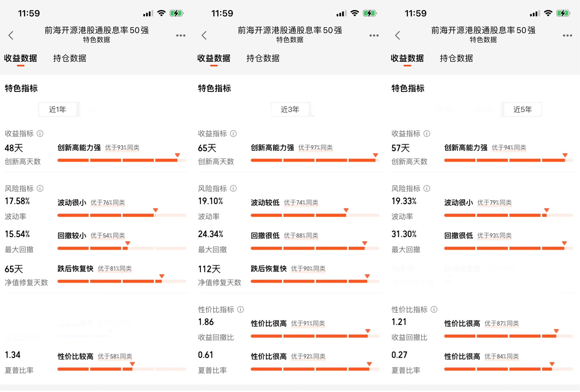Viewport: 580px width, 392px height.
Task: Tap the 优于79%同类 label
Action: 495,202
